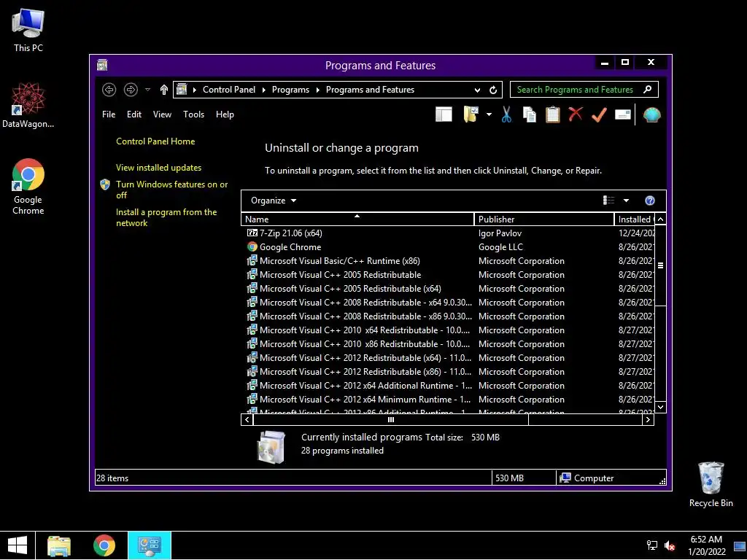Open the Help menu

225,114
